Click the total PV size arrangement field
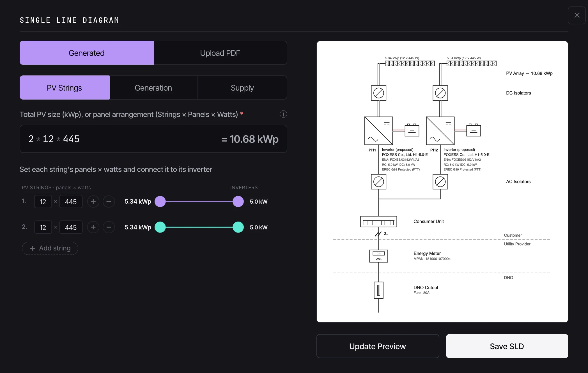Image resolution: width=588 pixels, height=373 pixels. [153, 139]
